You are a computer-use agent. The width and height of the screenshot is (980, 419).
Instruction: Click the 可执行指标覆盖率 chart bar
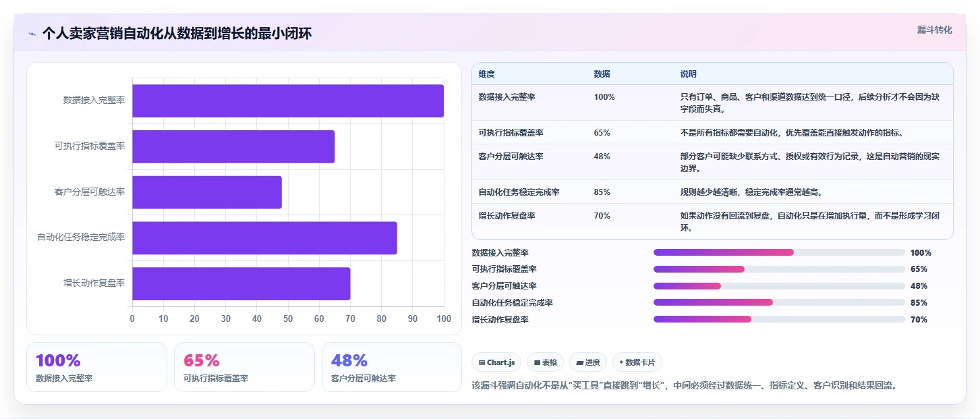coord(233,146)
